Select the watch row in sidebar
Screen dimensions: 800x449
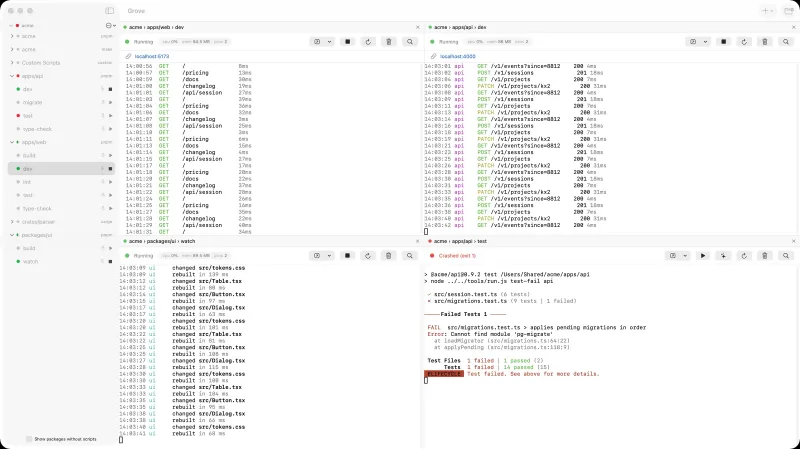61,262
